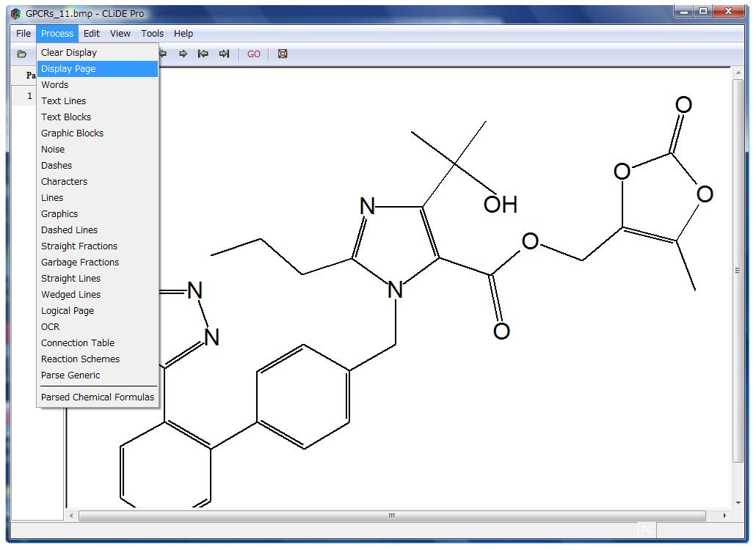
Task: Click the CLiDE Pro app icon in title bar
Action: [15, 14]
